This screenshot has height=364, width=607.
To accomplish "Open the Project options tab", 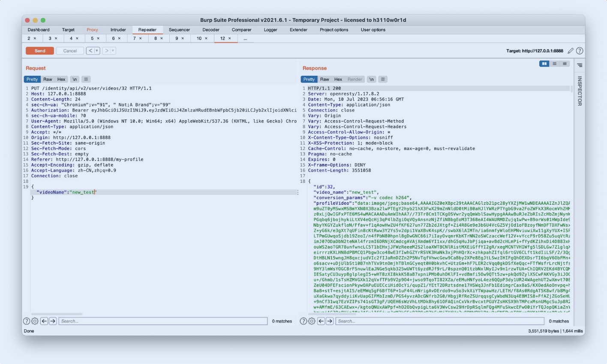I will point(334,30).
